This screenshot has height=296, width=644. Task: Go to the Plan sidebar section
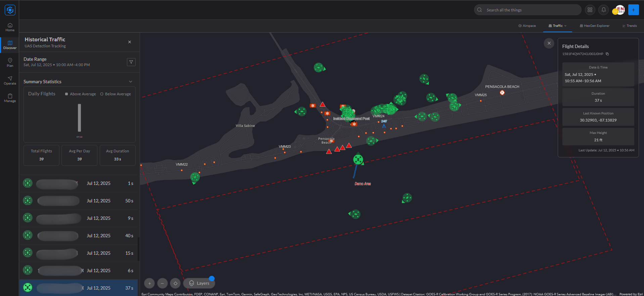(x=10, y=62)
